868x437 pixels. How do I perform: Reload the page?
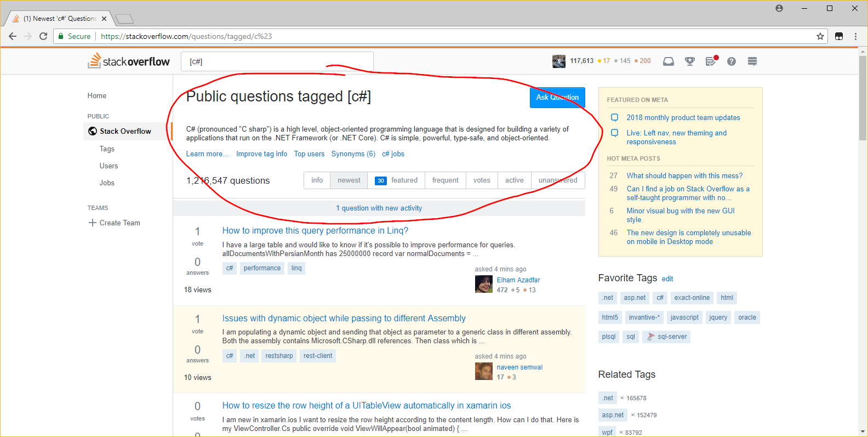click(x=43, y=36)
